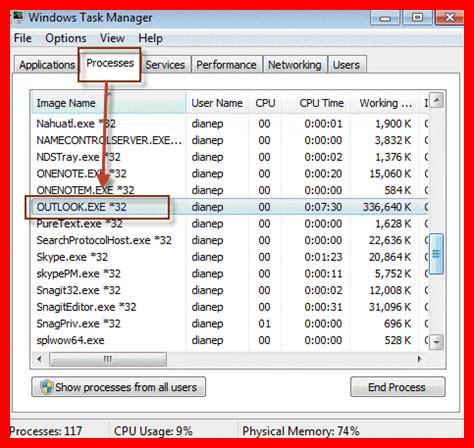Open the View menu

[112, 38]
